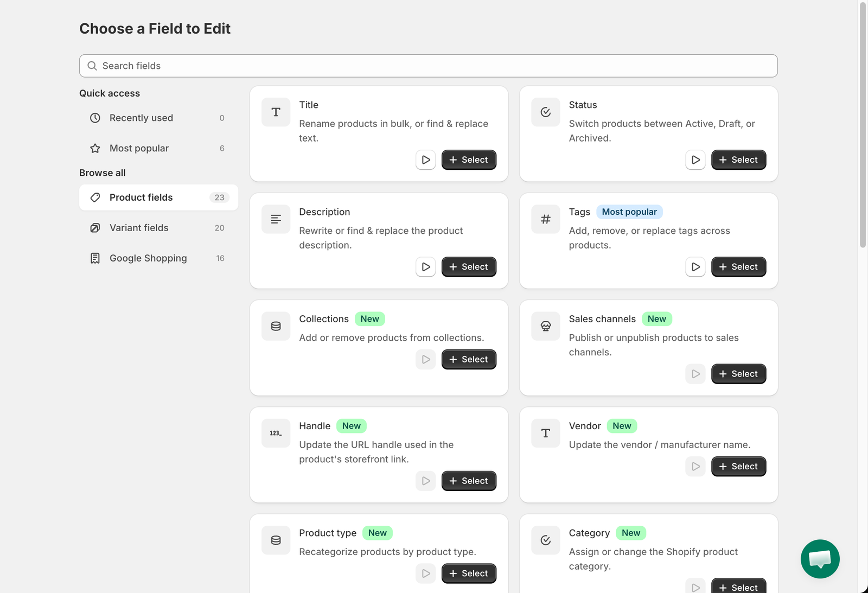Image resolution: width=868 pixels, height=593 pixels.
Task: Play the Tags field preview video
Action: [695, 267]
